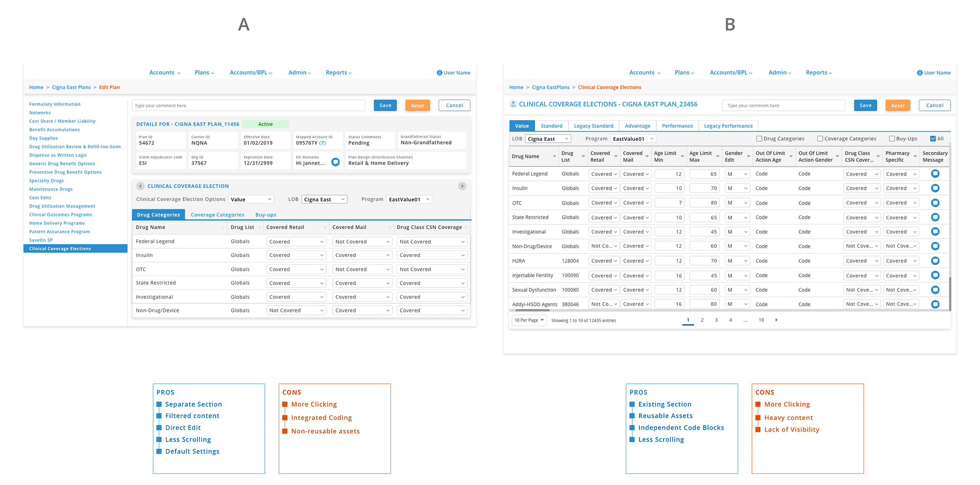Sort Covered Mail column in panel A
Viewport: 980px width, 485px height.
(390, 228)
